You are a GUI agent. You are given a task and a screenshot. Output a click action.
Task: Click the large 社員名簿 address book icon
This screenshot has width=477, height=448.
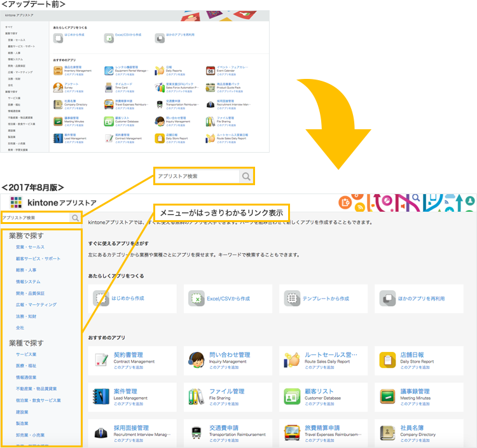[x=387, y=433]
